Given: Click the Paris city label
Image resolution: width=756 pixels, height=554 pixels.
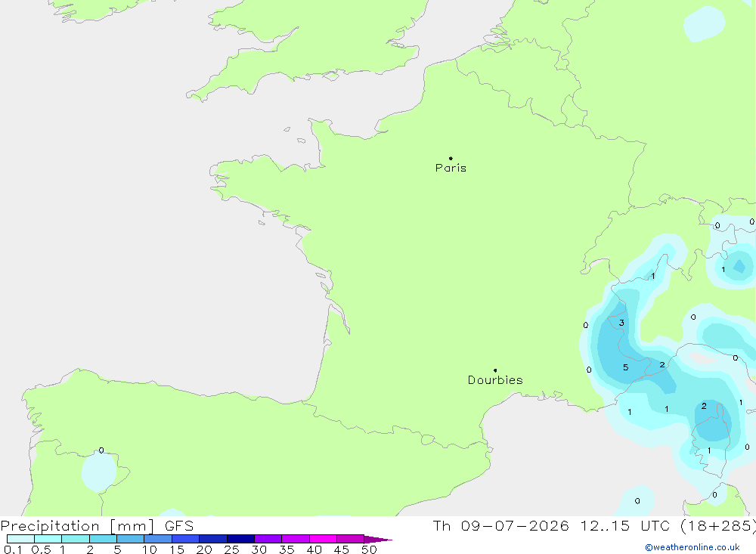Looking at the screenshot, I should (x=451, y=168).
